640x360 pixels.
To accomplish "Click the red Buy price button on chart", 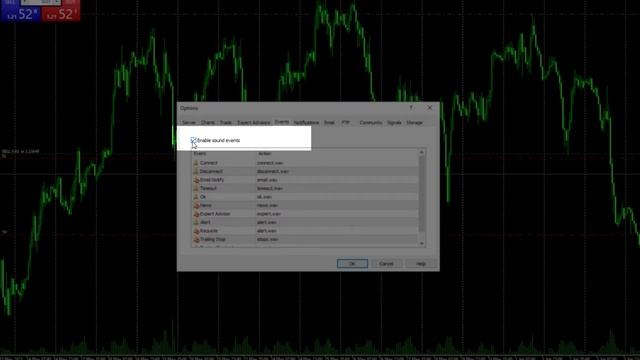I will [x=61, y=14].
